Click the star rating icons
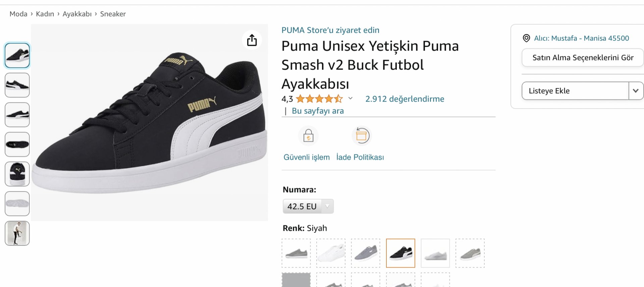 pyautogui.click(x=319, y=99)
